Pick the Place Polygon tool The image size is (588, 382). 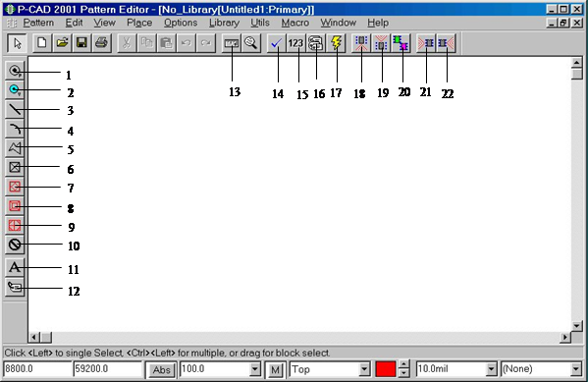tap(15, 148)
